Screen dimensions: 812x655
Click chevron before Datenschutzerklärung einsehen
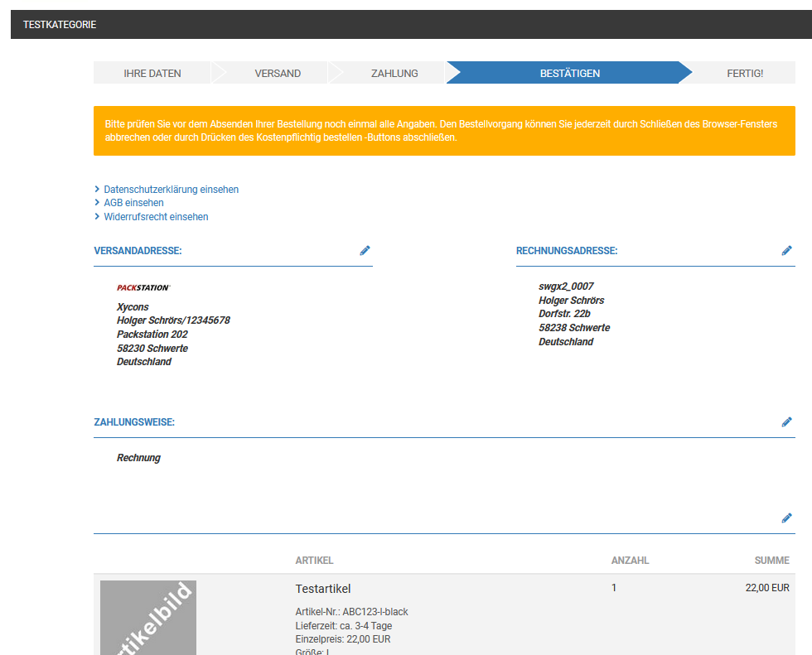click(97, 189)
